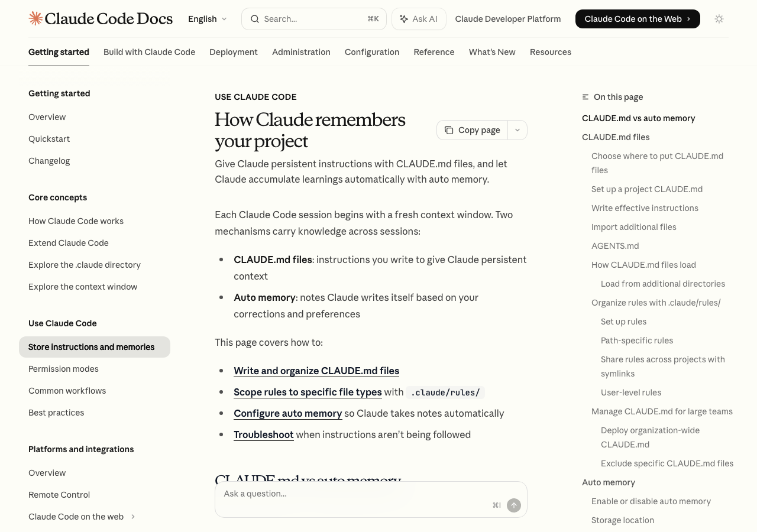The image size is (757, 532).
Task: Switch to the Build with Claude Code tab
Action: coord(149,52)
